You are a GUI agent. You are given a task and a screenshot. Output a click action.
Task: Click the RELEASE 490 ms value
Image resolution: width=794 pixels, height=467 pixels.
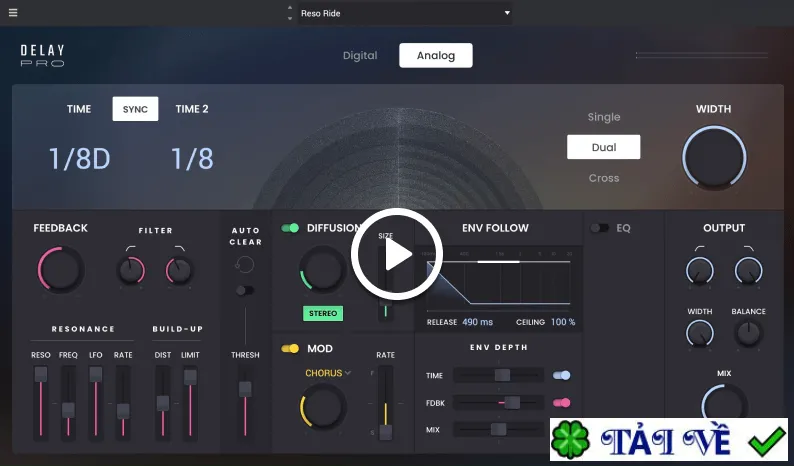pos(478,322)
